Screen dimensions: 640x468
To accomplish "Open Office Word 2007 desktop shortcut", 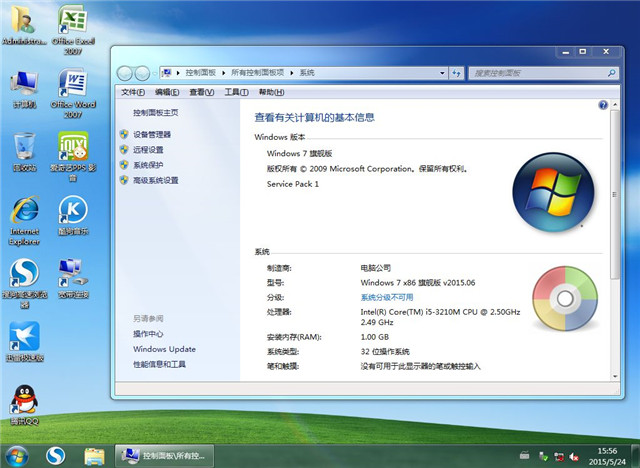I will [72, 88].
